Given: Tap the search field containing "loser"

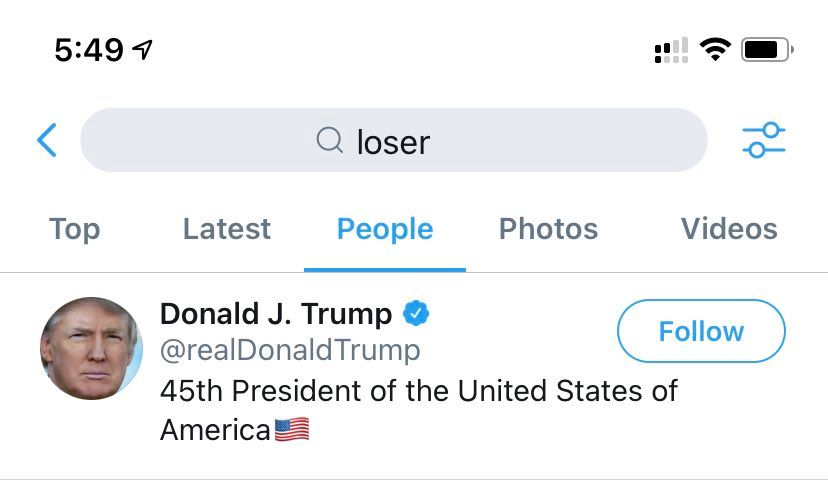Looking at the screenshot, I should point(393,141).
